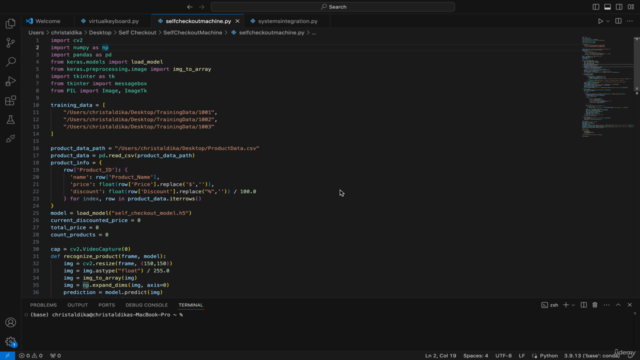The height and width of the screenshot is (360, 640).
Task: Open the PORTS panel tab
Action: [107, 305]
